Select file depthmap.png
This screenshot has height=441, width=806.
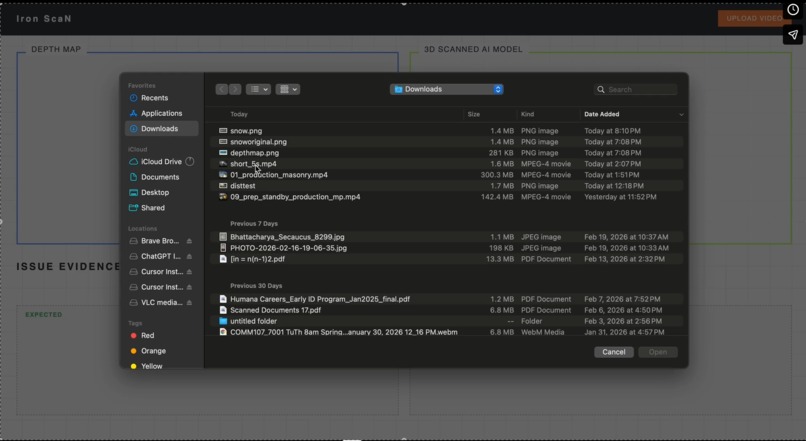tap(446, 153)
